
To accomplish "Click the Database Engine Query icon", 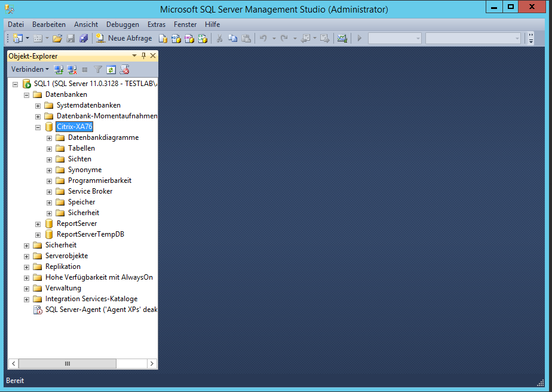I will 162,38.
